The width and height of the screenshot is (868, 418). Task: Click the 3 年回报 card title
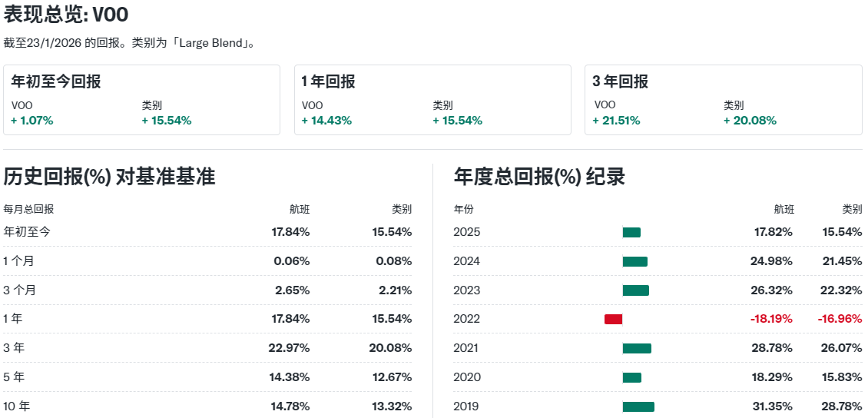(620, 81)
